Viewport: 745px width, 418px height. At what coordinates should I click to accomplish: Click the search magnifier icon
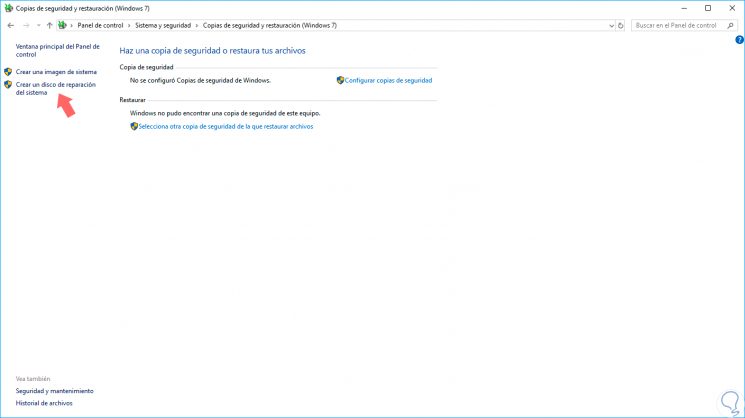(730, 26)
